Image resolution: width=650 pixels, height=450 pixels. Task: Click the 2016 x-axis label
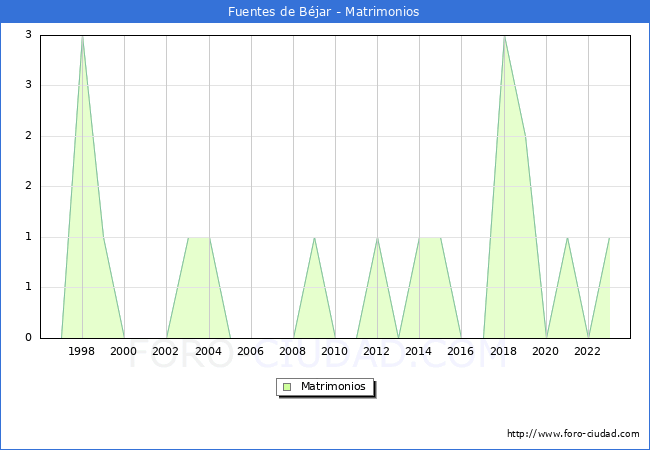tap(461, 351)
